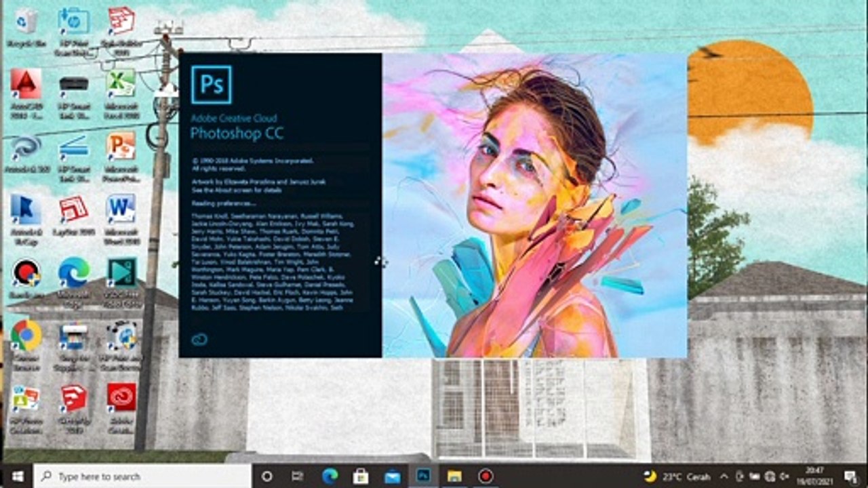Click the splash artwork of the painted face
Screen dimensions: 868x488
click(x=534, y=205)
